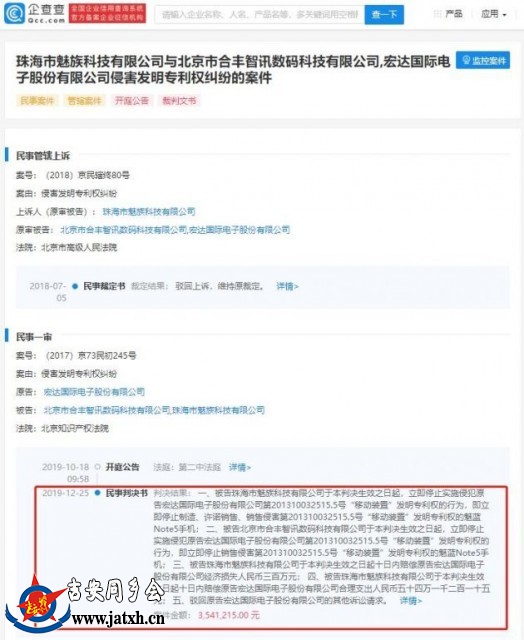Select the 2018-07-05 timeline dot

click(x=75, y=286)
